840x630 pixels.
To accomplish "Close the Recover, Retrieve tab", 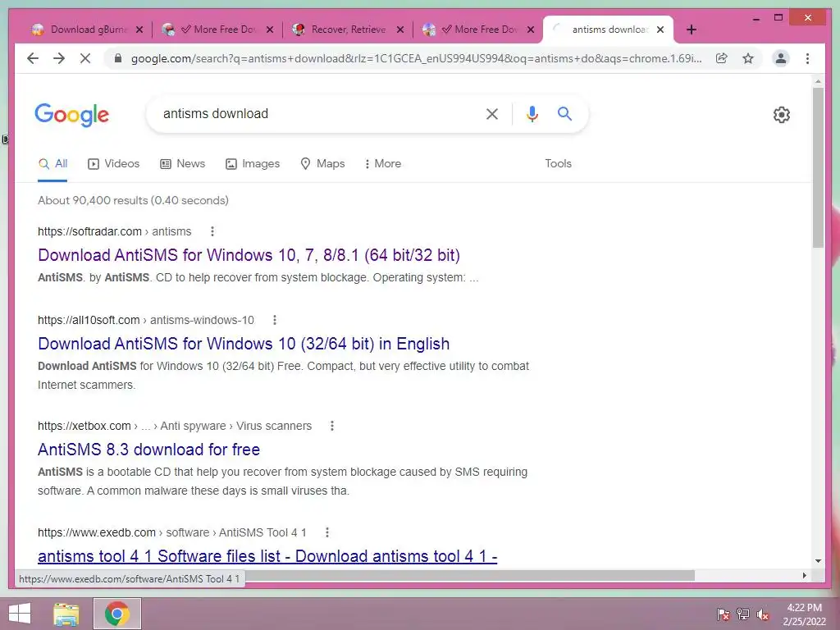I will pos(400,30).
